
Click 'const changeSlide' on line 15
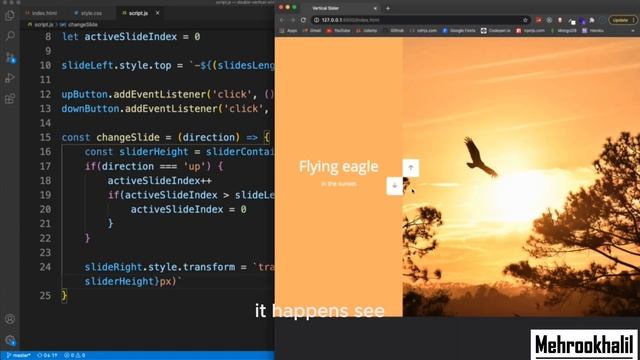[111, 137]
